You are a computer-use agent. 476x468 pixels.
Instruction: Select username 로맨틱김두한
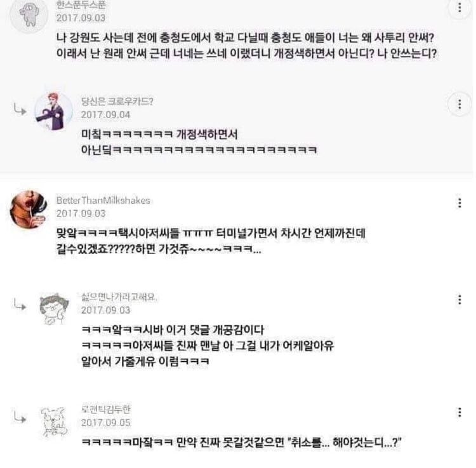106,409
